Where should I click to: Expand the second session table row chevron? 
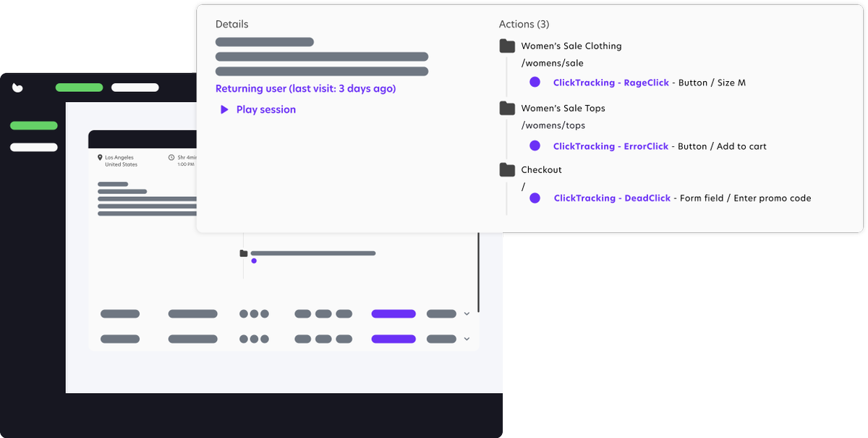click(467, 339)
